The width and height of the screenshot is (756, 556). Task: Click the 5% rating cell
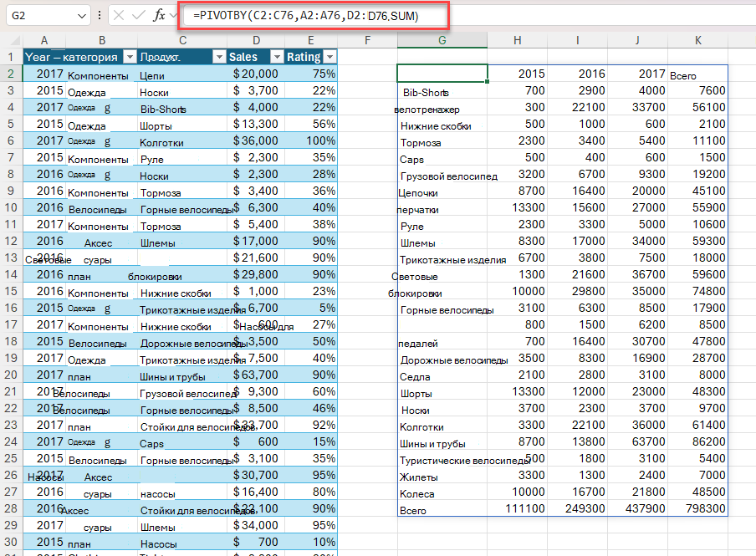pos(311,309)
